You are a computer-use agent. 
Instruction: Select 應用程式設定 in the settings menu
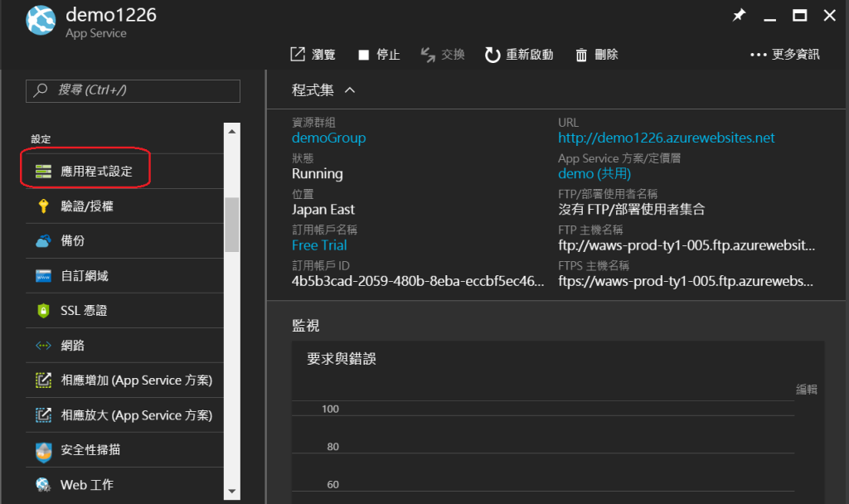coord(96,172)
